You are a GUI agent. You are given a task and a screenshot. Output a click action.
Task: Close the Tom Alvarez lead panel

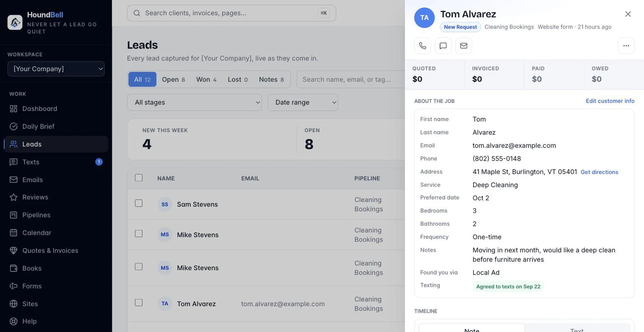coord(628,14)
